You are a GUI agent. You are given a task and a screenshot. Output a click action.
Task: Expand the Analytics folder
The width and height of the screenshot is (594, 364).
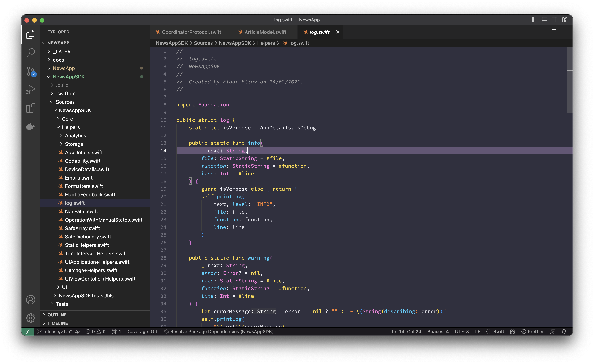pyautogui.click(x=95, y=136)
